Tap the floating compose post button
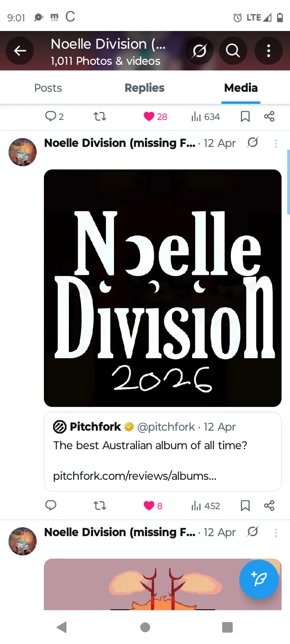Image resolution: width=290 pixels, height=644 pixels. tap(259, 579)
